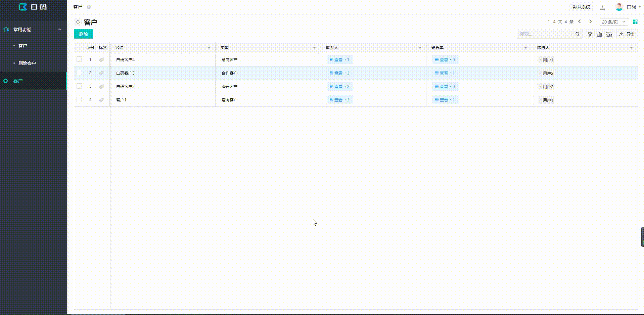Open the filter funnel tool
The height and width of the screenshot is (315, 644).
click(590, 34)
